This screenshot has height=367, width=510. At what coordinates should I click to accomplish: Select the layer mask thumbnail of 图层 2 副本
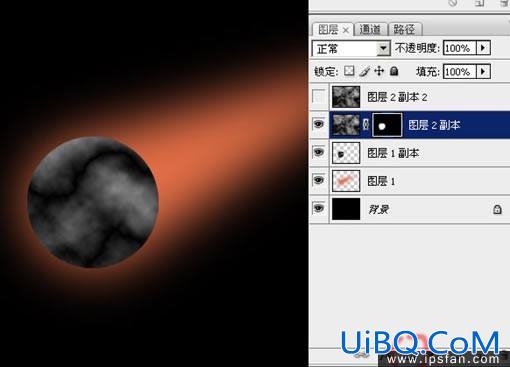coord(387,125)
